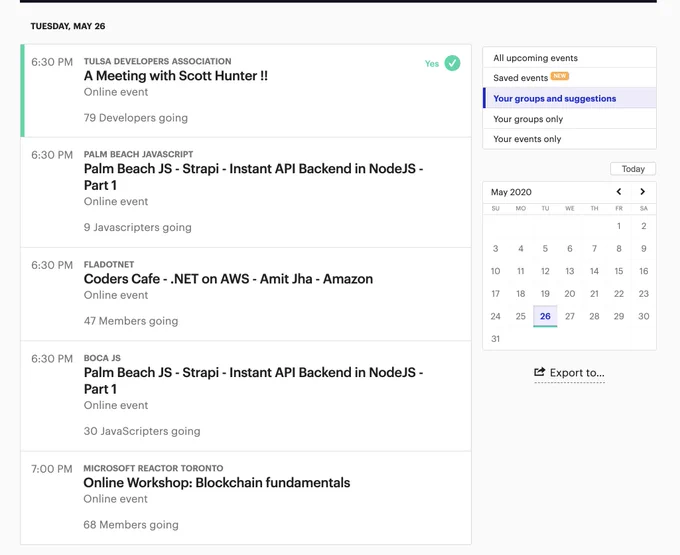Open Saved events filter
This screenshot has width=680, height=555.
[569, 78]
